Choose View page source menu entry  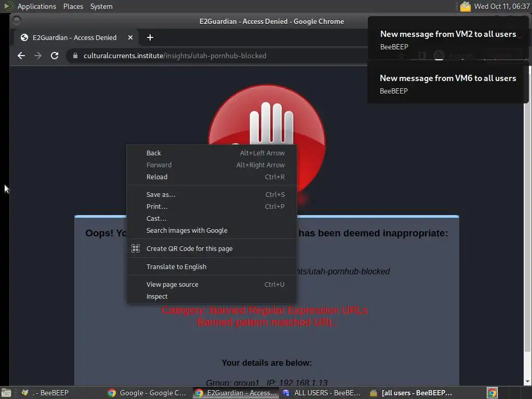(x=212, y=284)
